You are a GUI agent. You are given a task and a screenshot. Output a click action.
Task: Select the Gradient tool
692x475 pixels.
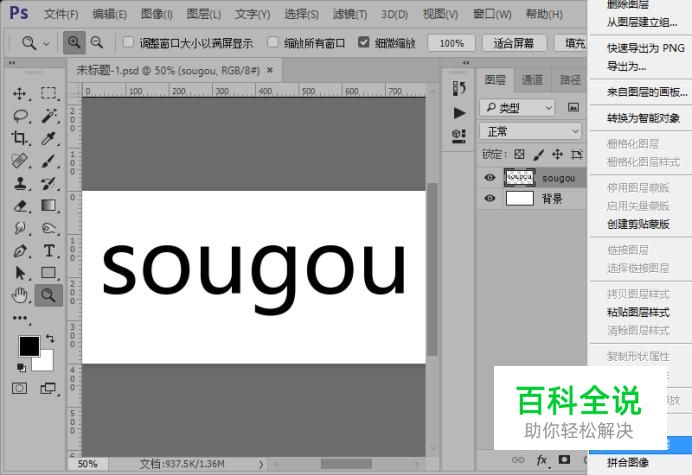49,206
